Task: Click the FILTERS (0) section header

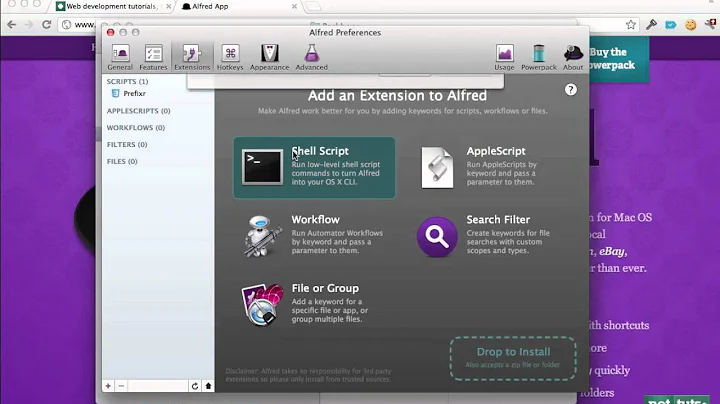Action: click(x=127, y=144)
